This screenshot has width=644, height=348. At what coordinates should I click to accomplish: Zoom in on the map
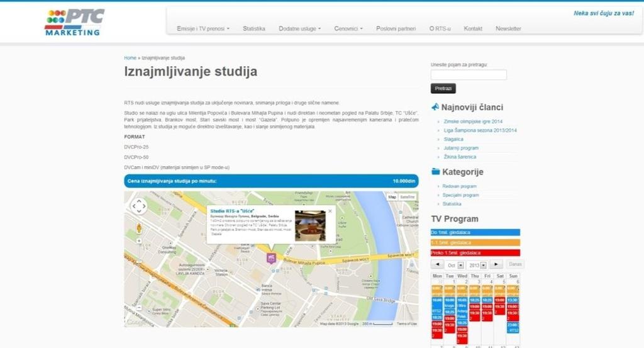139,241
